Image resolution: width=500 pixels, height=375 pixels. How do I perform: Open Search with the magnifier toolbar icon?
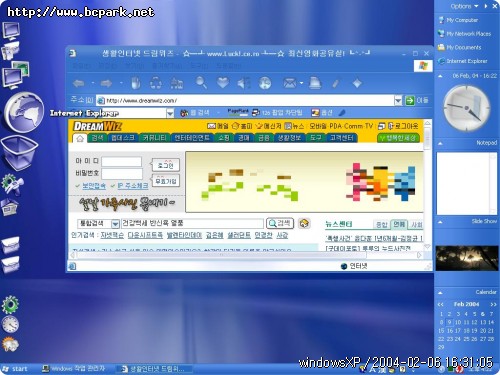[x=201, y=82]
